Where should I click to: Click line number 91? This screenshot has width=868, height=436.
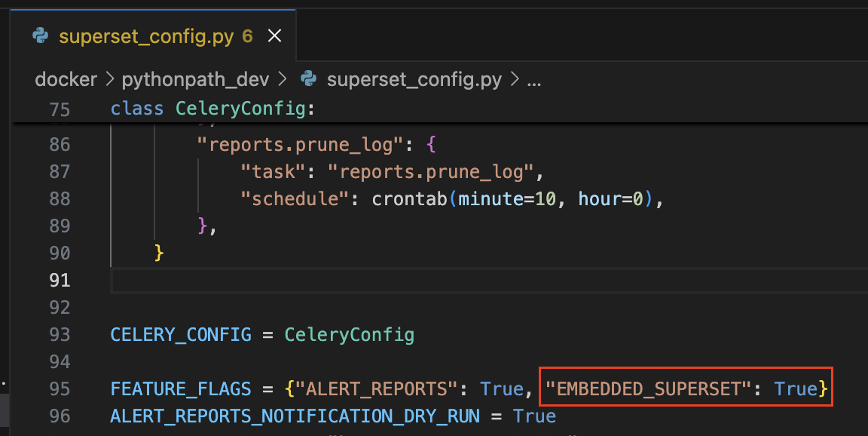tap(60, 280)
